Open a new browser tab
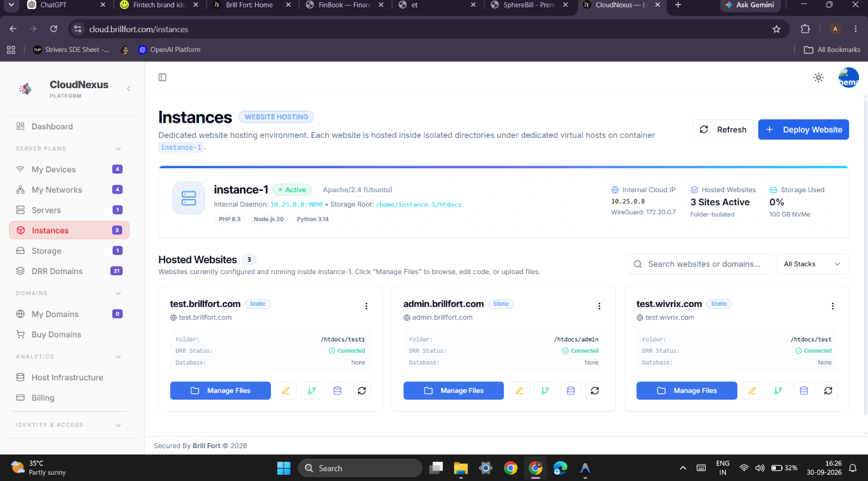This screenshot has width=868, height=481. (678, 5)
